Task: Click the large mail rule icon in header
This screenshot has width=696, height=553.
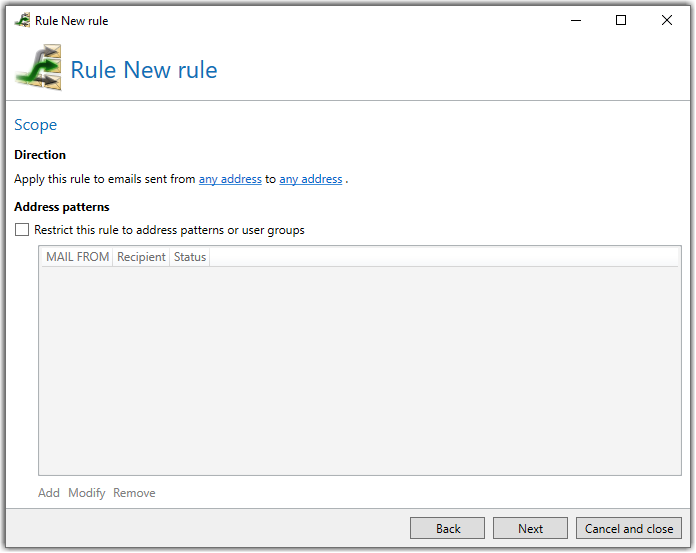Action: point(39,67)
